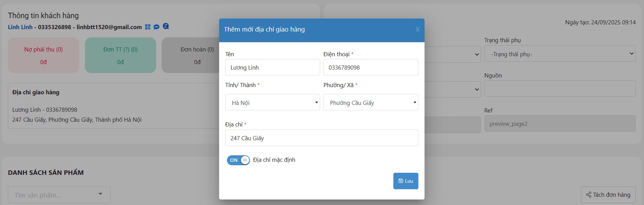
Task: Click the Lưu save button
Action: click(406, 181)
